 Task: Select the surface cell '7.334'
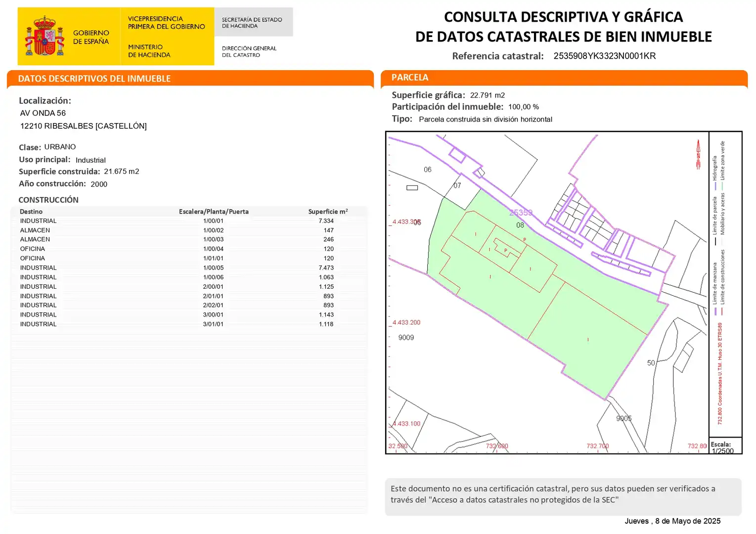pyautogui.click(x=326, y=221)
